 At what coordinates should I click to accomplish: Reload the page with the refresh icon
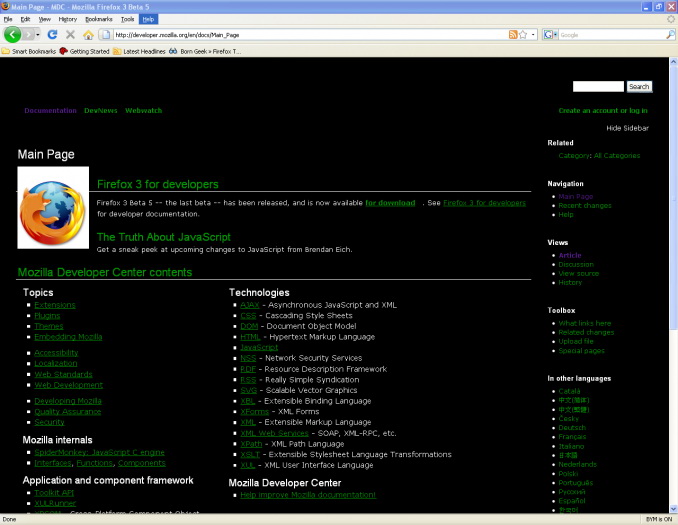tap(52, 35)
